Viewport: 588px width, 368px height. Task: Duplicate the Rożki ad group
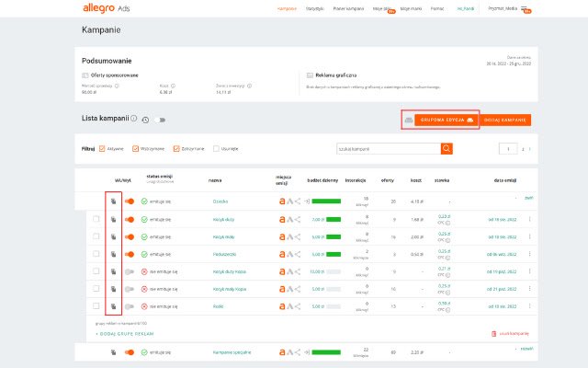point(113,306)
